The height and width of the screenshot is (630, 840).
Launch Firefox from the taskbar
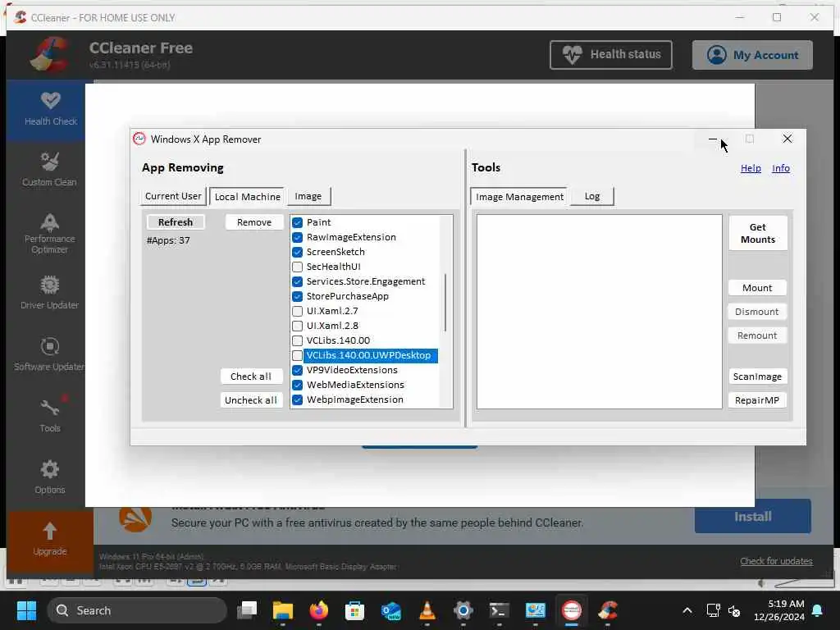click(319, 610)
